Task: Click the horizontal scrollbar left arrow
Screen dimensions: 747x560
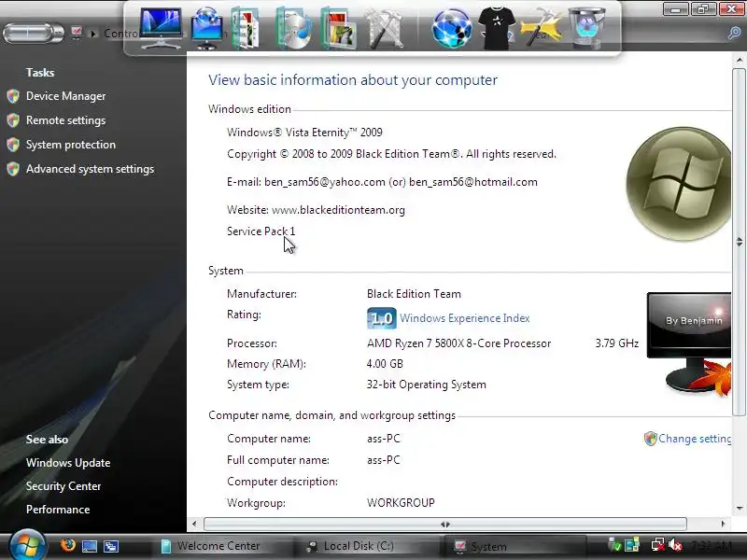Action: (194, 524)
